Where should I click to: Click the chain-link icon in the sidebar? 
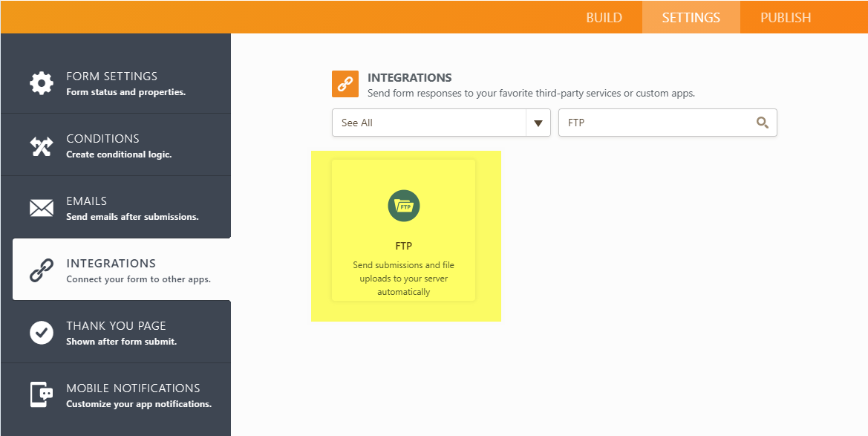click(42, 270)
